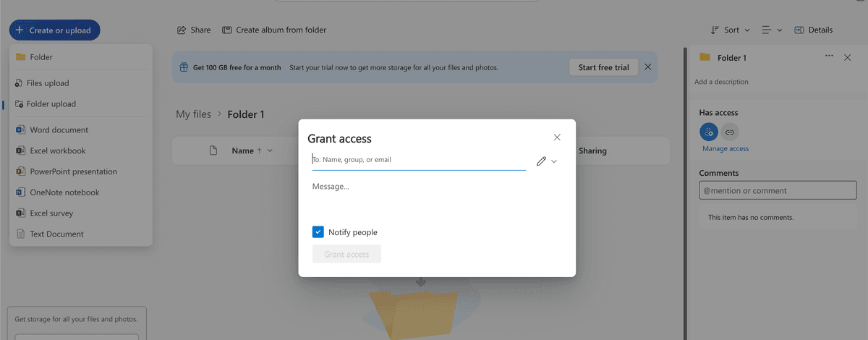Click the link access icon
The height and width of the screenshot is (340, 868).
[730, 132]
